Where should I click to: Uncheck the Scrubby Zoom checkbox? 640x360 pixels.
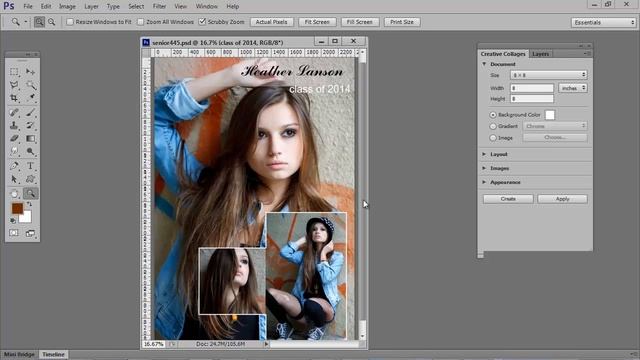pyautogui.click(x=202, y=22)
